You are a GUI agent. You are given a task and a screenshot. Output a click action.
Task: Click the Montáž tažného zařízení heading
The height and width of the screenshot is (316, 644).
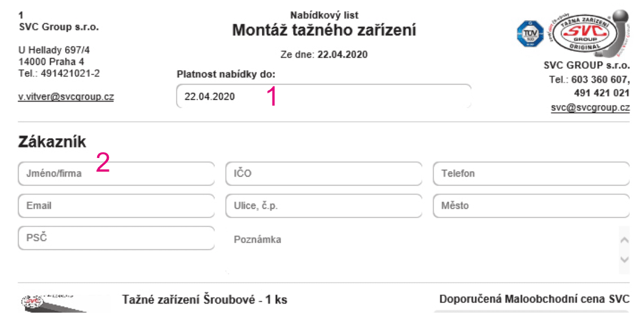click(x=324, y=30)
